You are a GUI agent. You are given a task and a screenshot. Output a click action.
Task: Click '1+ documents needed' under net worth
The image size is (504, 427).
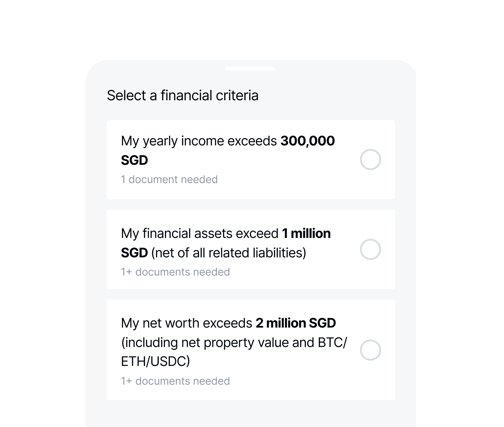point(175,381)
